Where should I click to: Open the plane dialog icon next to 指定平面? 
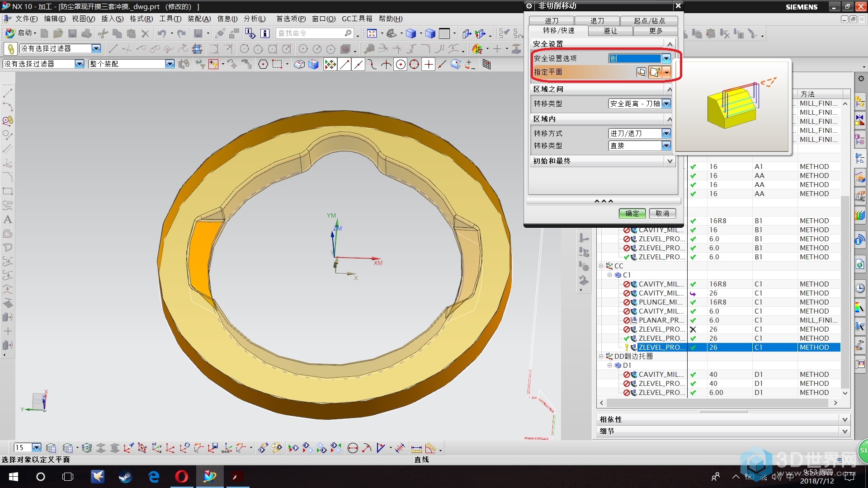click(x=641, y=72)
